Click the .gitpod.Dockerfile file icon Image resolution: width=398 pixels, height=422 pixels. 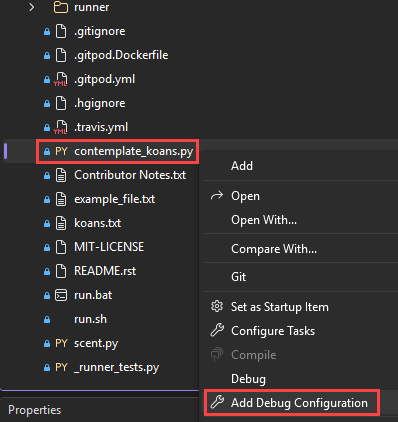click(x=61, y=55)
